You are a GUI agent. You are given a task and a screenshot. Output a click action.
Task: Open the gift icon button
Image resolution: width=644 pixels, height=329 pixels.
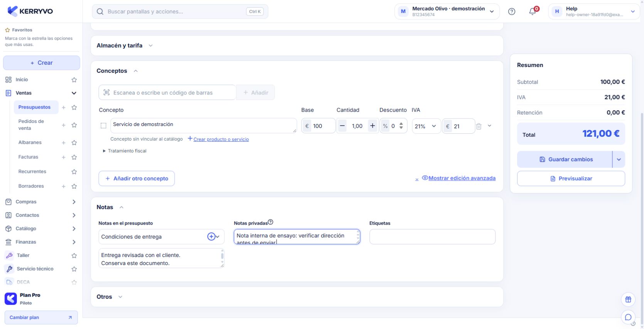click(628, 299)
